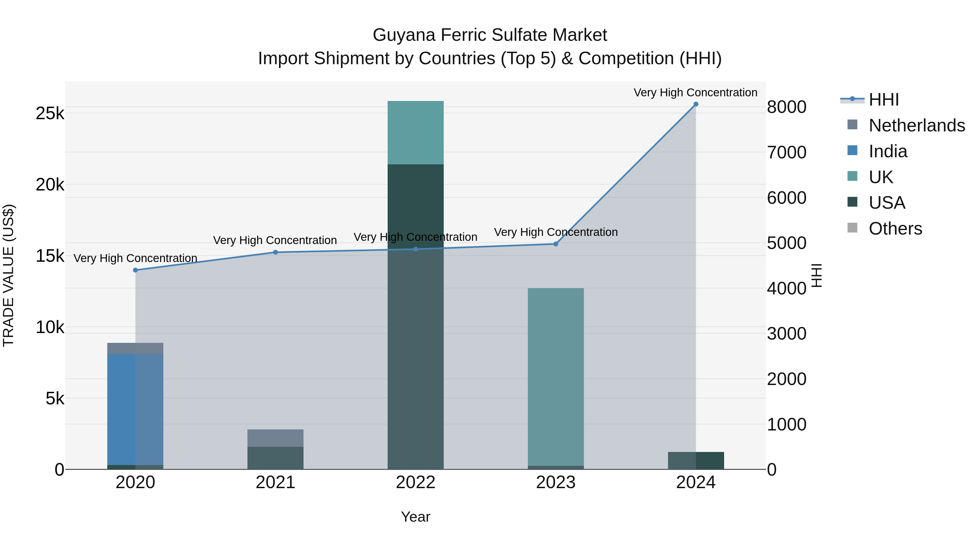
Task: Click the rotated HHI right-axis title
Action: click(x=817, y=275)
